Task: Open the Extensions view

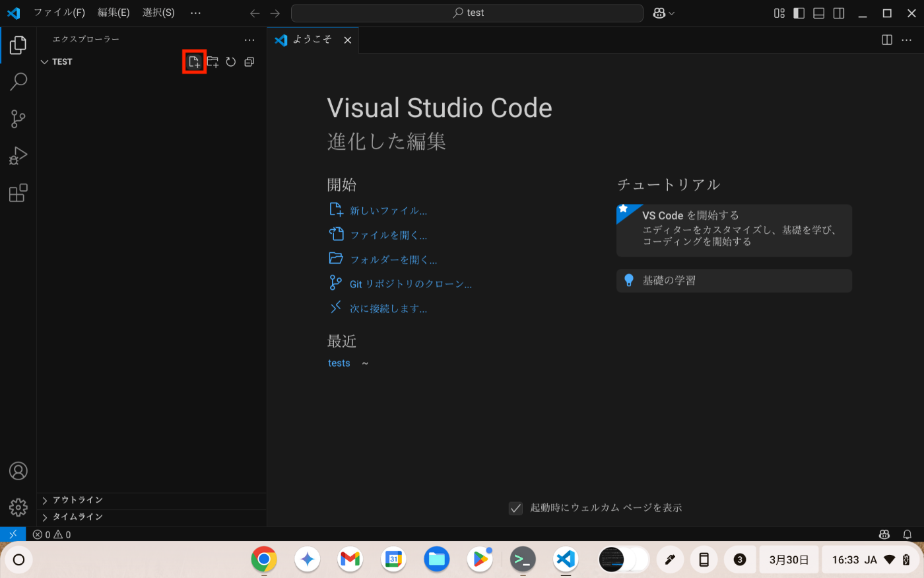Action: tap(18, 193)
